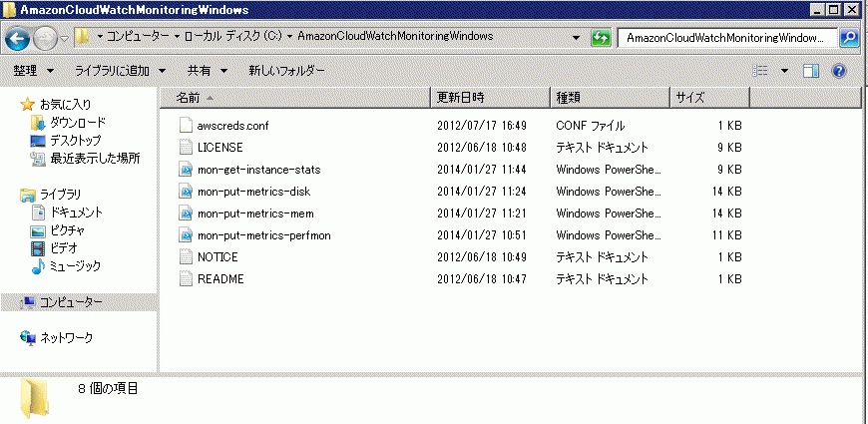Viewport: 868px width, 424px height.
Task: Click ビデオ filmstrip icon in sidebar
Action: click(37, 248)
